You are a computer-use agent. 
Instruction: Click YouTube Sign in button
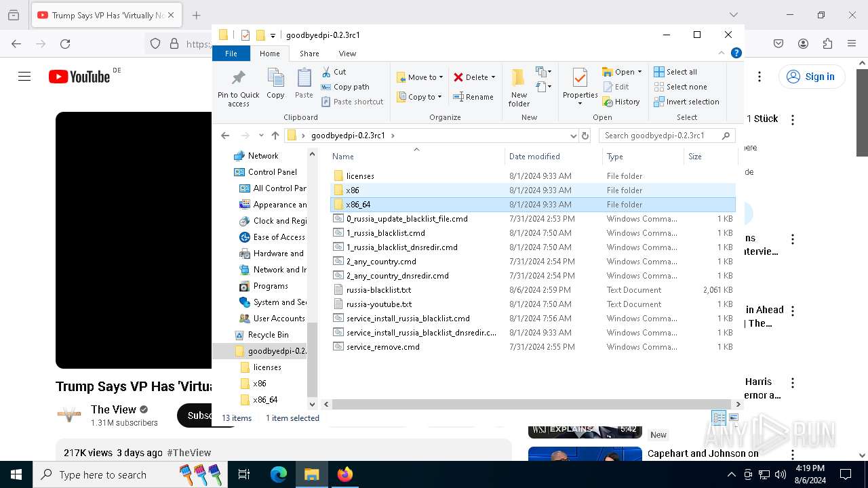point(811,77)
